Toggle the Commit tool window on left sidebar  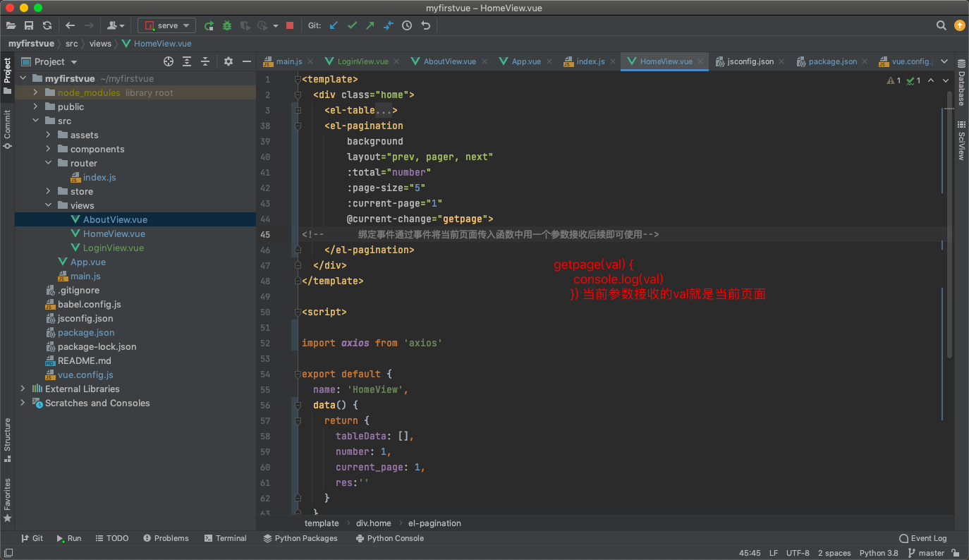tap(7, 128)
